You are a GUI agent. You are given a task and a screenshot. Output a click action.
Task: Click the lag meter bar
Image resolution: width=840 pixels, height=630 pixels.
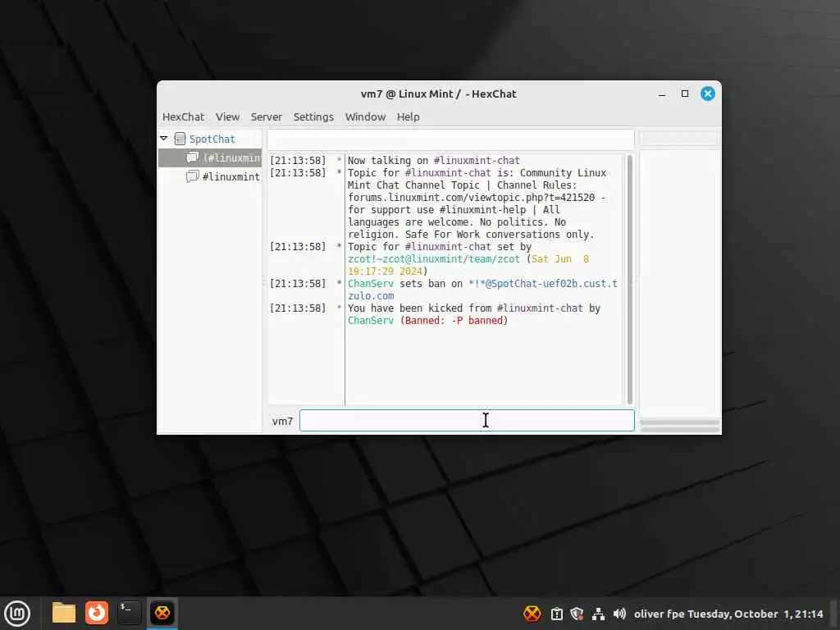[680, 422]
